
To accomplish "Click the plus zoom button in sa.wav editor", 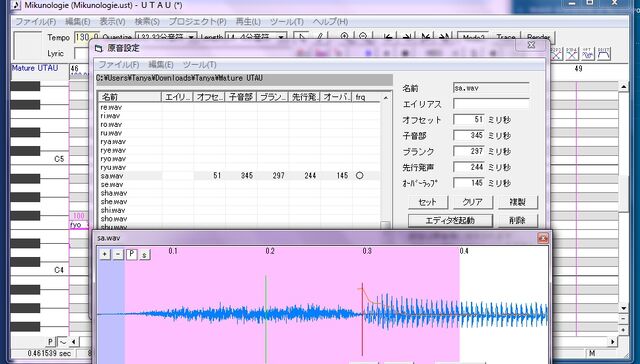I will point(105,254).
